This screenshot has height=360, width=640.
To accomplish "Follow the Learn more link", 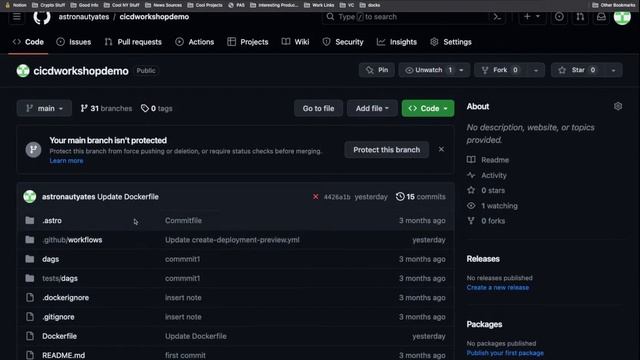I will point(67,161).
